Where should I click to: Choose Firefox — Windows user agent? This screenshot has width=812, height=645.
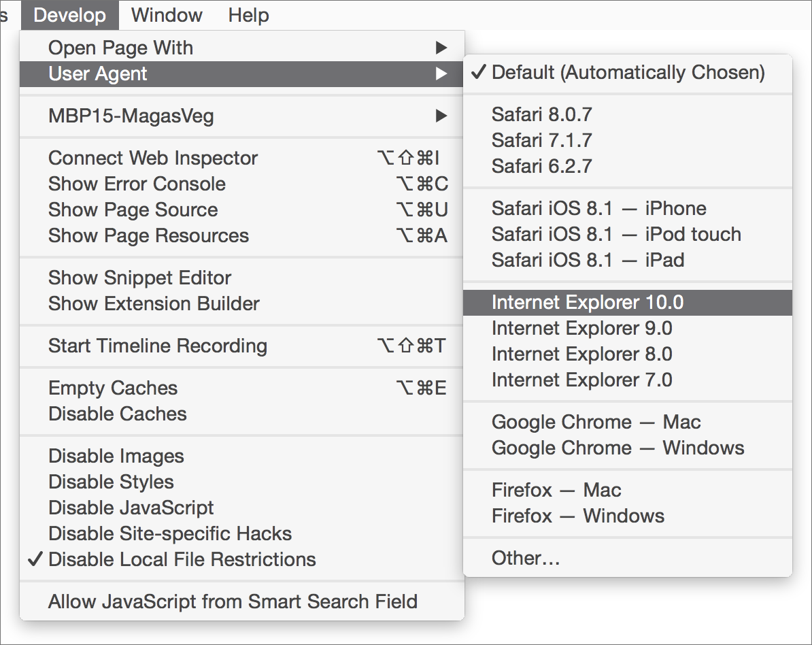tap(628, 516)
